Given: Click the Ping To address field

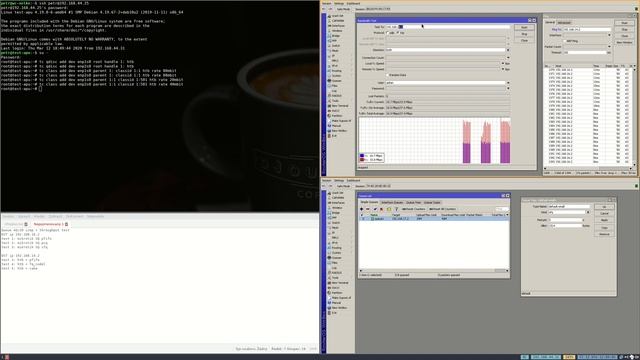Looking at the screenshot, I should click(x=587, y=29).
